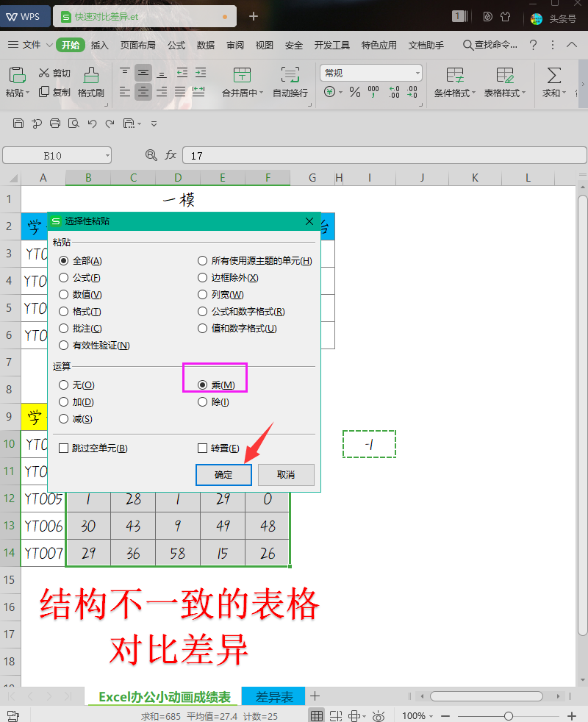Click the 确定 button in dialog
The image size is (588, 722).
223,475
